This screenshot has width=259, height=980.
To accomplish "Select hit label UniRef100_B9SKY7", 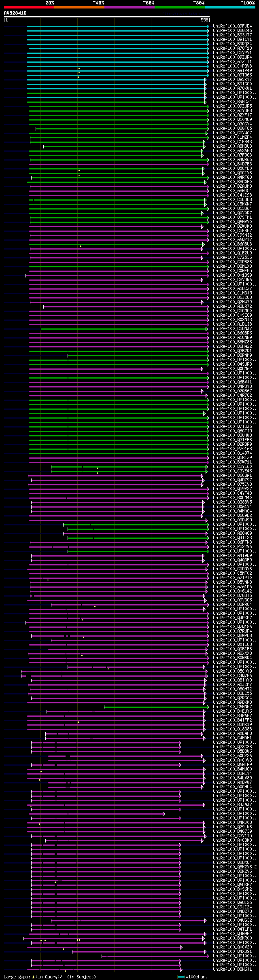I will pyautogui.click(x=232, y=79).
